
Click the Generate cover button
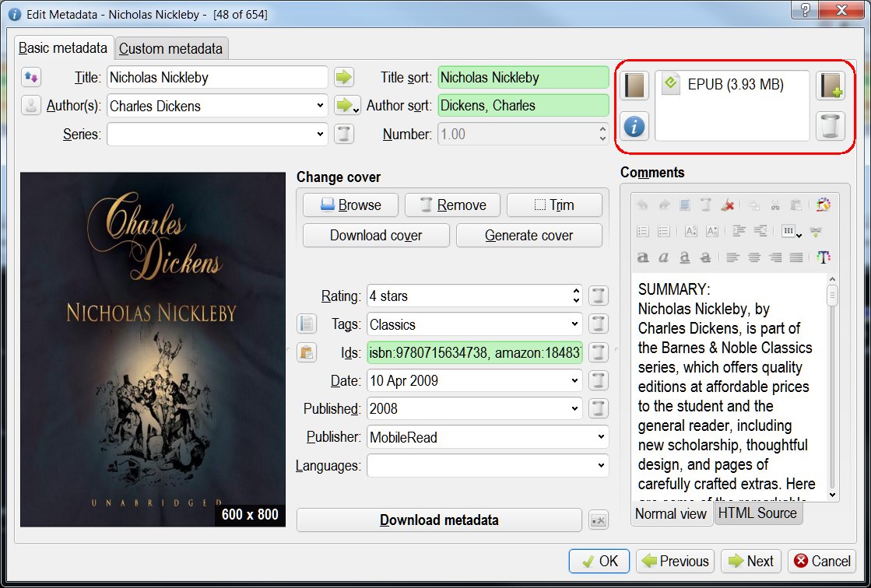pyautogui.click(x=529, y=236)
